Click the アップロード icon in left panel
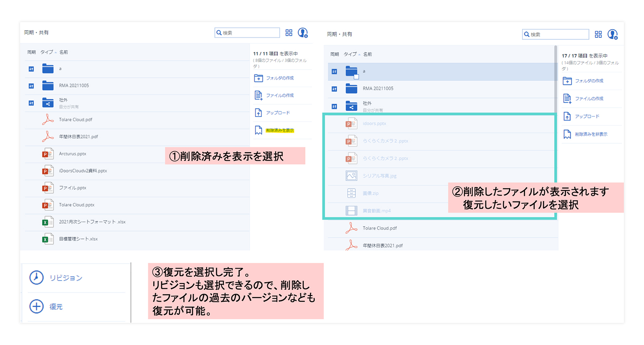Screen dimensions: 644x345 258,113
